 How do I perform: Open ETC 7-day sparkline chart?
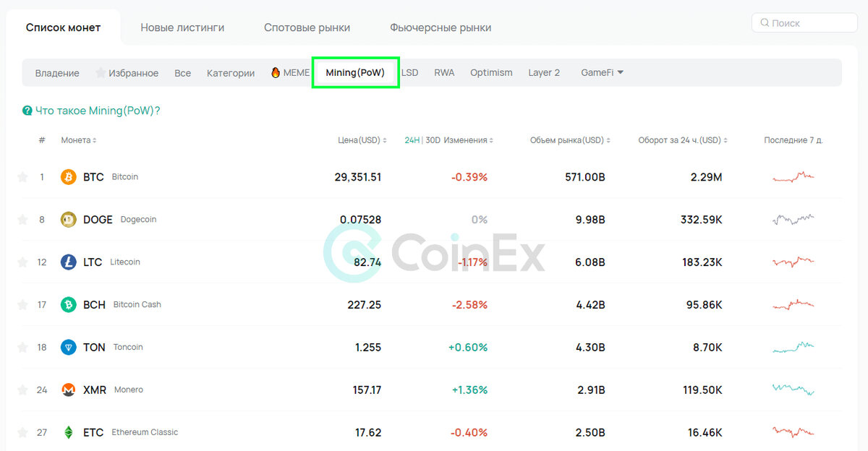point(793,433)
